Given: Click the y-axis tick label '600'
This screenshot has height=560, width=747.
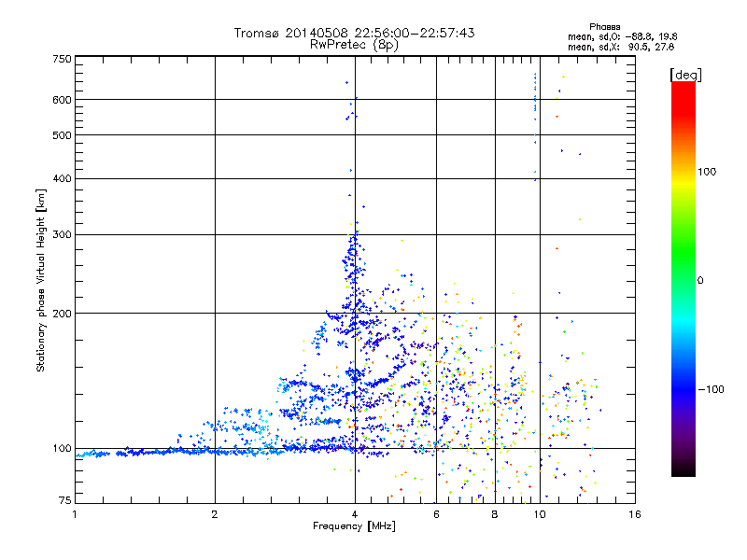Looking at the screenshot, I should [x=62, y=100].
